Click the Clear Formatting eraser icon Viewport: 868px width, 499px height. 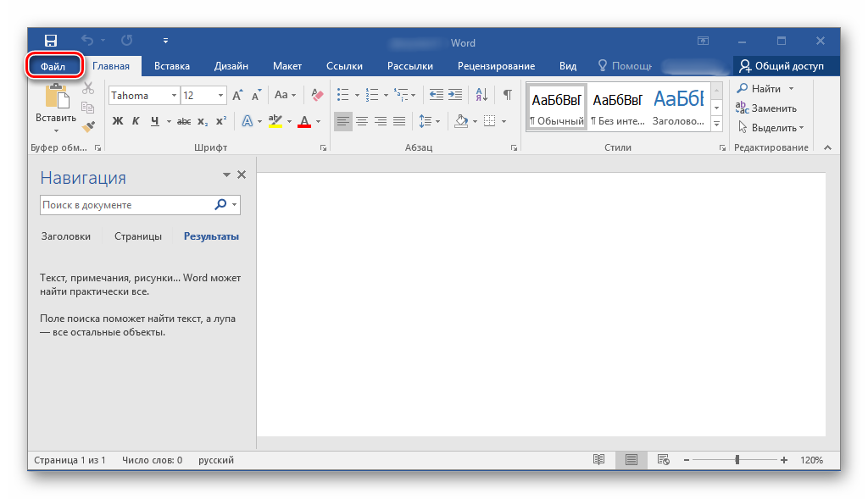click(x=318, y=95)
